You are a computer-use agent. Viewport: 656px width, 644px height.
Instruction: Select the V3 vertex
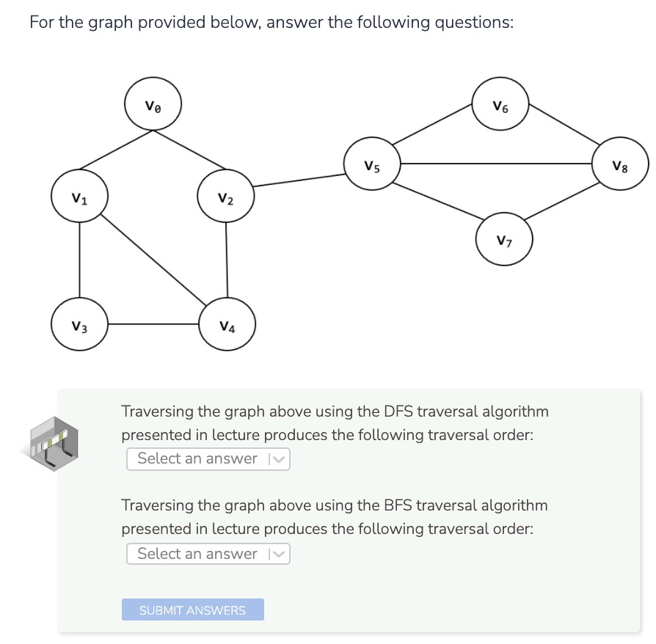(80, 323)
